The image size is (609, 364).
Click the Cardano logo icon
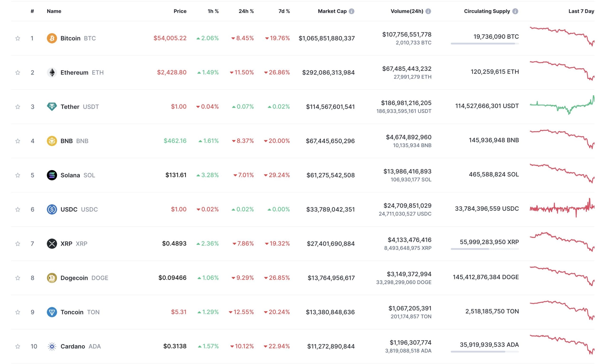(52, 346)
